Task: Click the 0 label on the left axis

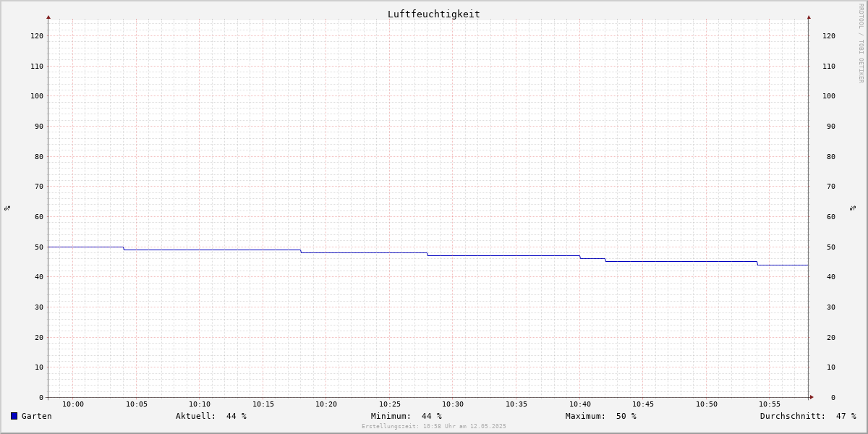Action: (x=41, y=398)
